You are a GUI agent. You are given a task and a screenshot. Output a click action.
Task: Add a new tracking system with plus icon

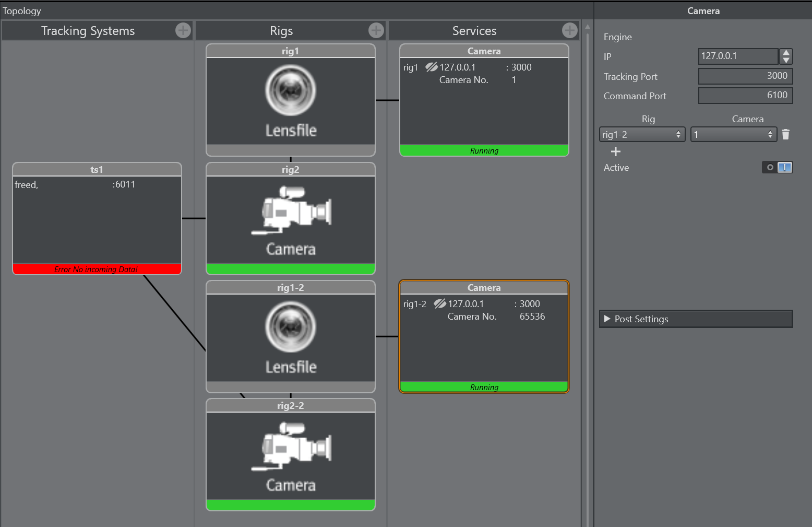[183, 31]
